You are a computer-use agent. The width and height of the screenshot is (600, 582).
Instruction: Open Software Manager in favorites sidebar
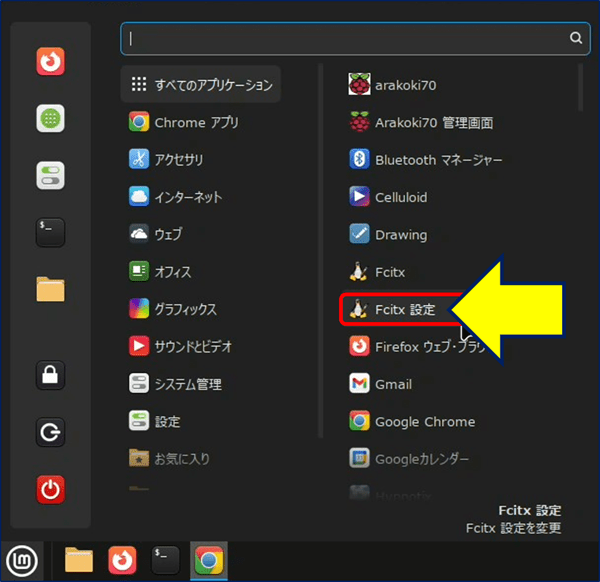[51, 118]
